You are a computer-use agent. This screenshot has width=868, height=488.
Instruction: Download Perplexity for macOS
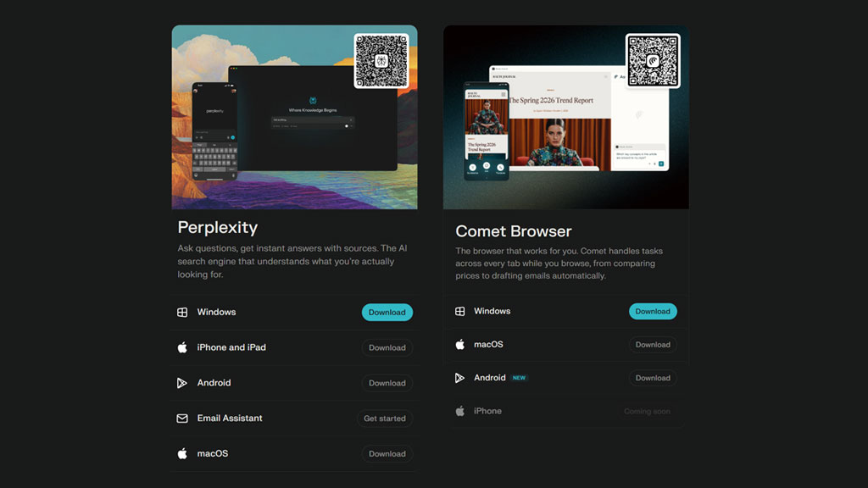pyautogui.click(x=387, y=454)
